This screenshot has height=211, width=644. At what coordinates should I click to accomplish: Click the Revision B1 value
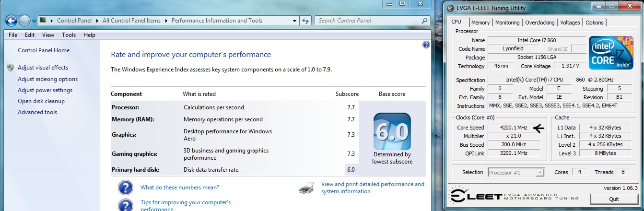coord(620,97)
